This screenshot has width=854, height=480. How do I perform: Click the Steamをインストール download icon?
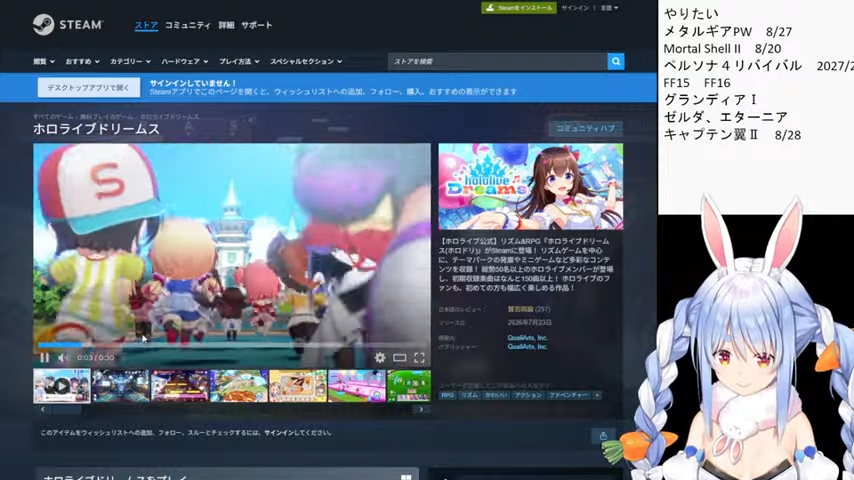[490, 8]
